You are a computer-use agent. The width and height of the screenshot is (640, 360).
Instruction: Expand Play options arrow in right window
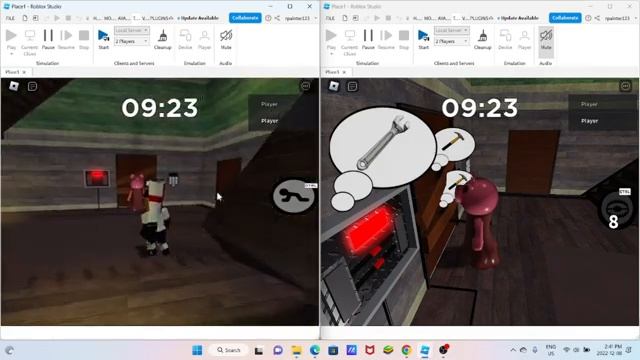331,54
